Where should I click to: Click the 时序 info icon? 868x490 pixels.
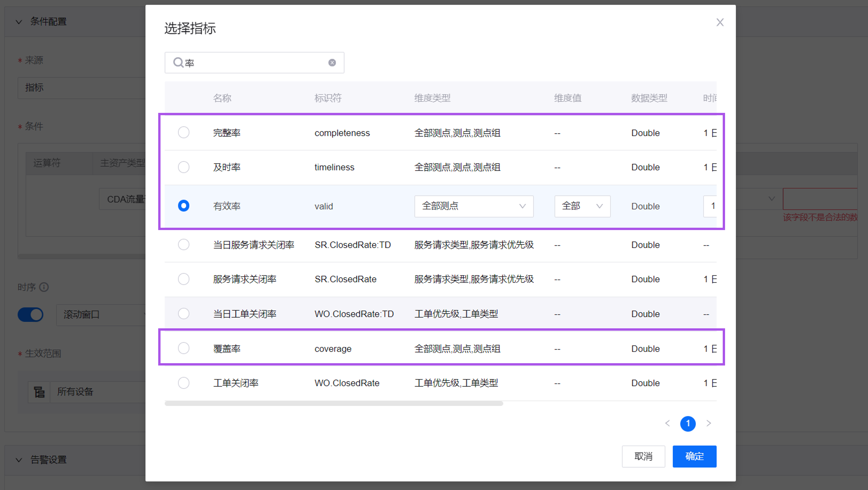pyautogui.click(x=44, y=287)
